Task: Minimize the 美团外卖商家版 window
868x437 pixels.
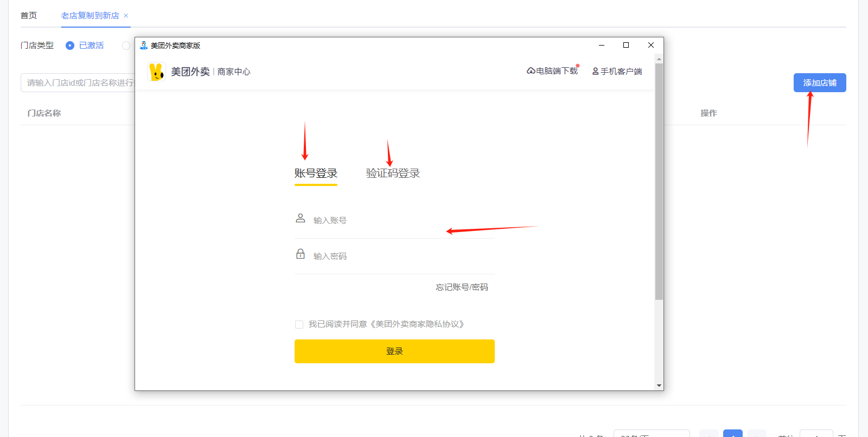Action: 602,45
